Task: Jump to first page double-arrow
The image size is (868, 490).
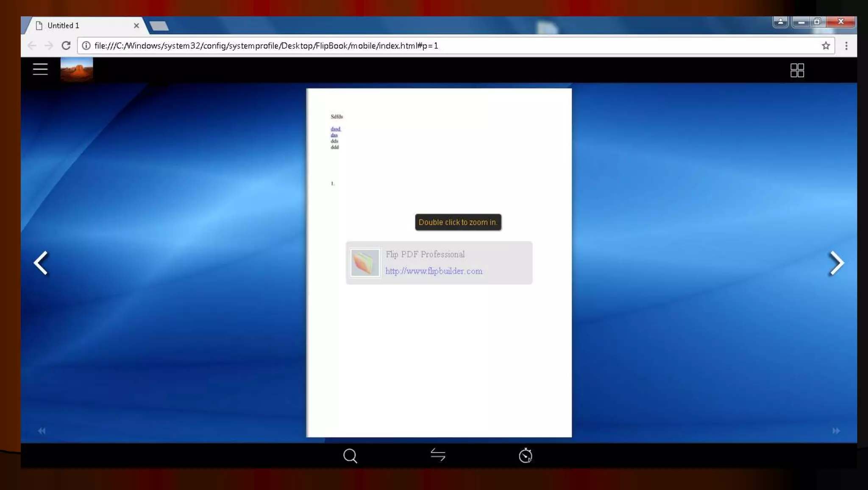Action: click(42, 431)
